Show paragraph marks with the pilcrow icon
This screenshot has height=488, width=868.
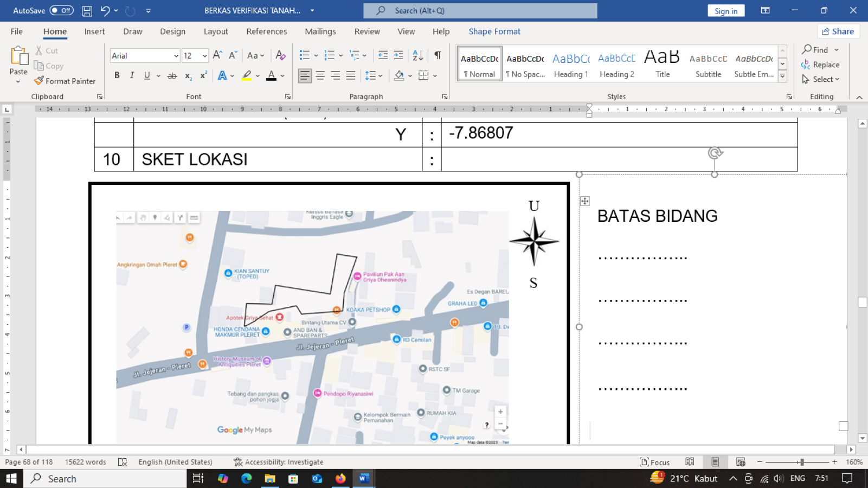[x=438, y=55]
